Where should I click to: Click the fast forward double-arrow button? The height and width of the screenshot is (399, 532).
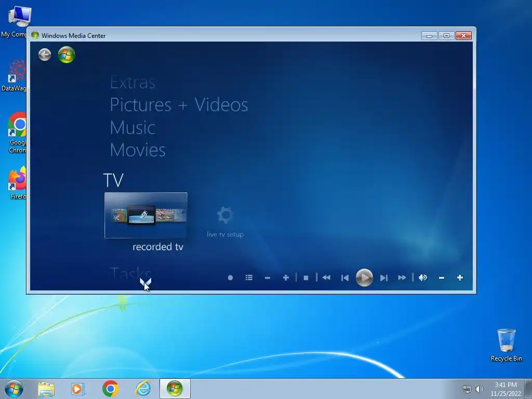pos(402,277)
